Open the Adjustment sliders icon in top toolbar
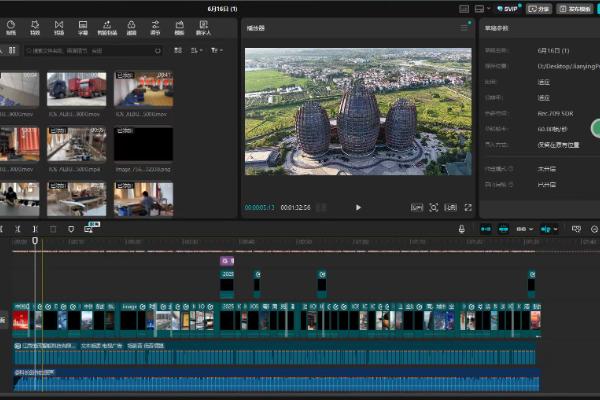Image resolution: width=600 pixels, height=400 pixels. tap(155, 26)
